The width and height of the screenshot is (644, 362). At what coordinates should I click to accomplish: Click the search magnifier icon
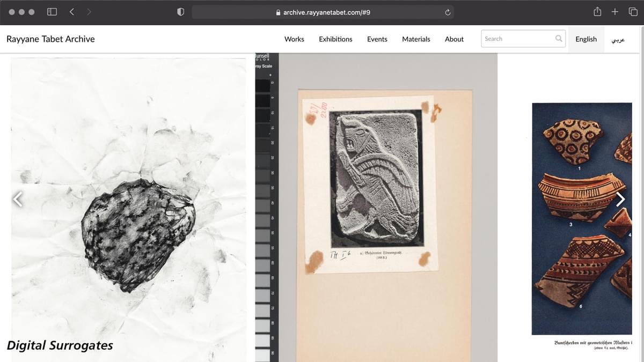pyautogui.click(x=559, y=39)
